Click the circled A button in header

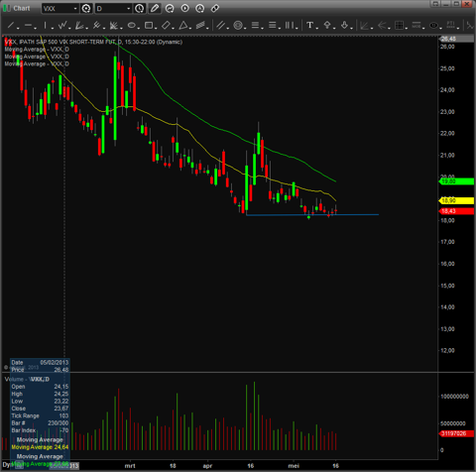point(200,8)
